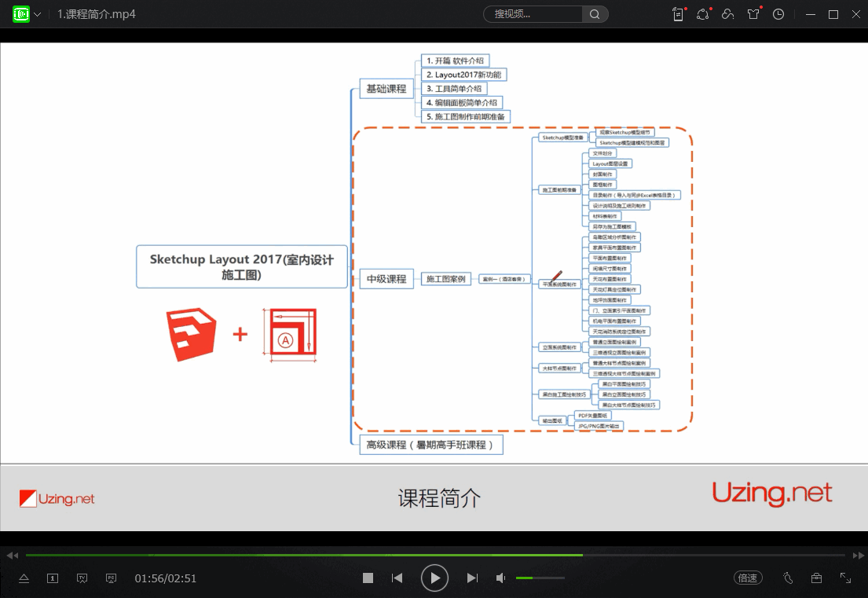Click the 搜视频 search input field

tap(533, 14)
